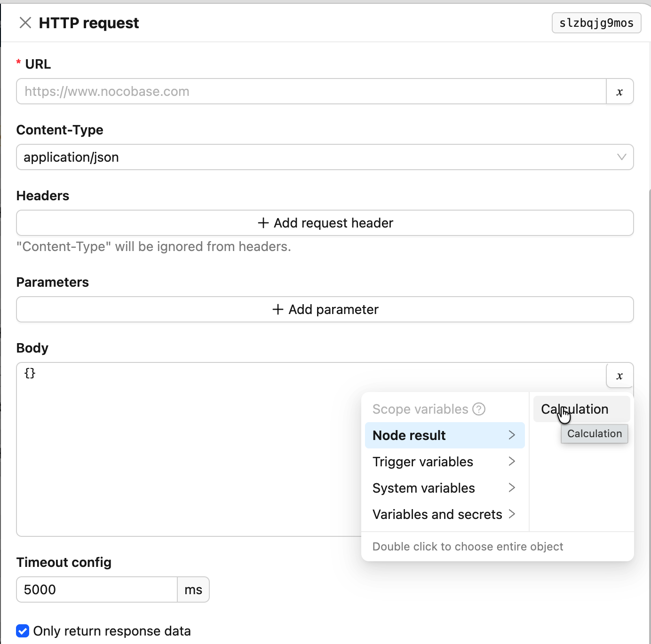The height and width of the screenshot is (644, 651).
Task: Click Scope variables help icon
Action: click(x=479, y=409)
